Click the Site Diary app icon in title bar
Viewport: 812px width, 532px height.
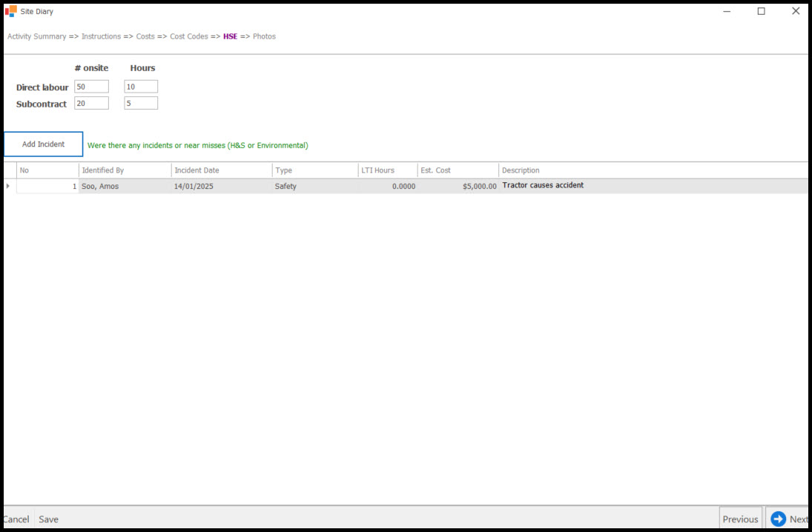[x=10, y=12]
